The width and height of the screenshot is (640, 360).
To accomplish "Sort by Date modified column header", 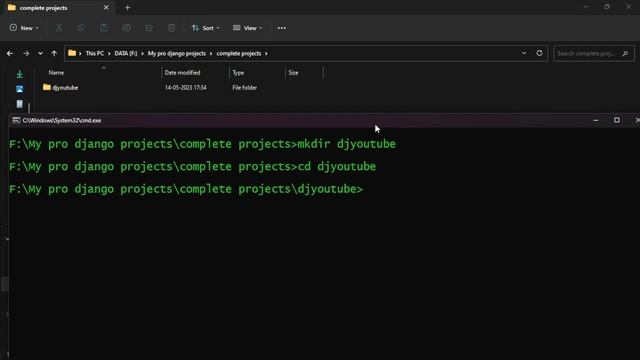I will click(182, 73).
